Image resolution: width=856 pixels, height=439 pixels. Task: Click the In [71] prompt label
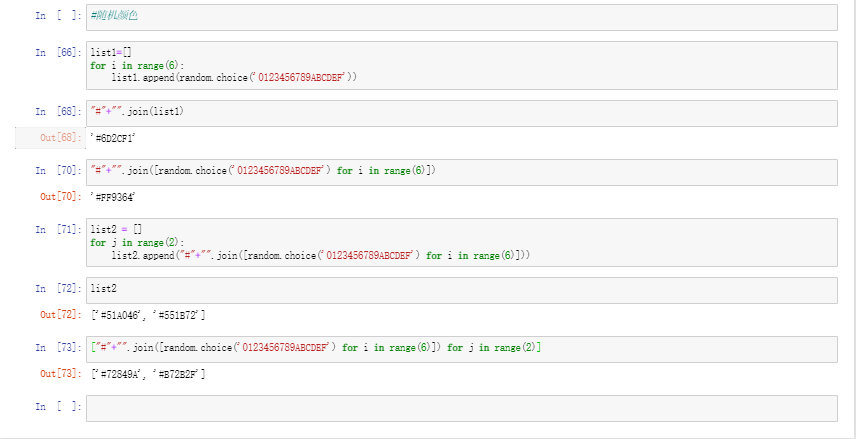(58, 230)
